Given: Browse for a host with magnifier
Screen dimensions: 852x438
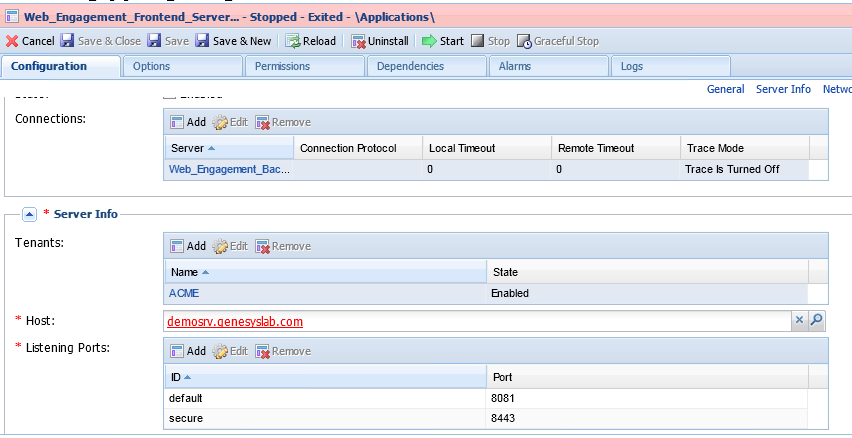Looking at the screenshot, I should click(x=816, y=321).
